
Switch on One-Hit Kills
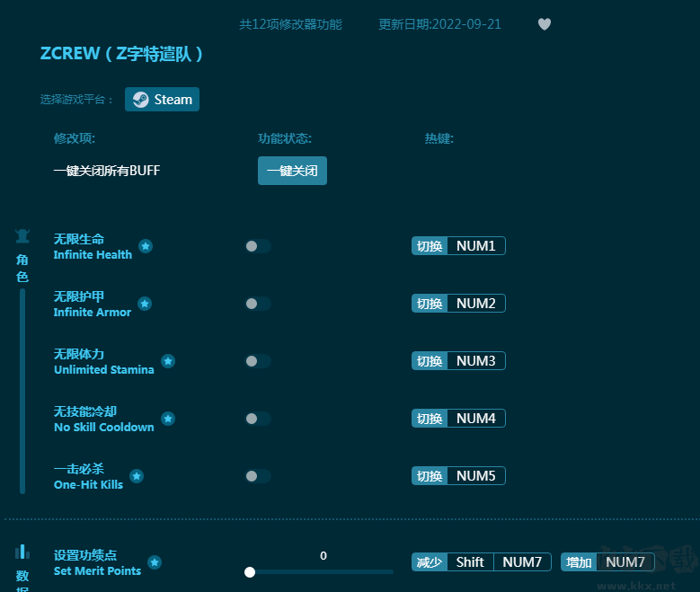pos(258,476)
